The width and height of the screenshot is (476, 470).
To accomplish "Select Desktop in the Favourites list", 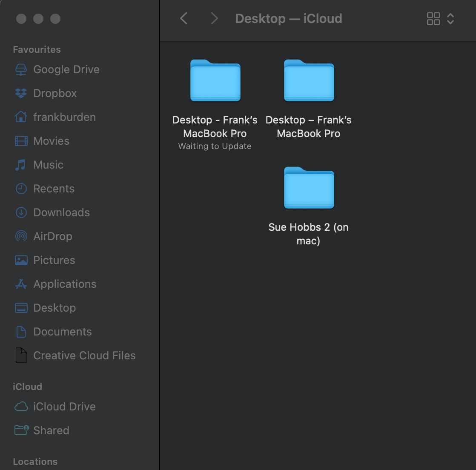I will tap(54, 308).
